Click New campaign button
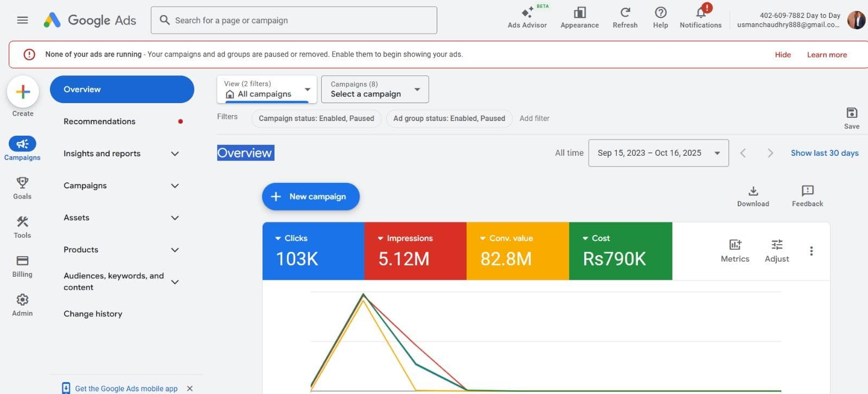Viewport: 868px width, 394px height. coord(311,196)
